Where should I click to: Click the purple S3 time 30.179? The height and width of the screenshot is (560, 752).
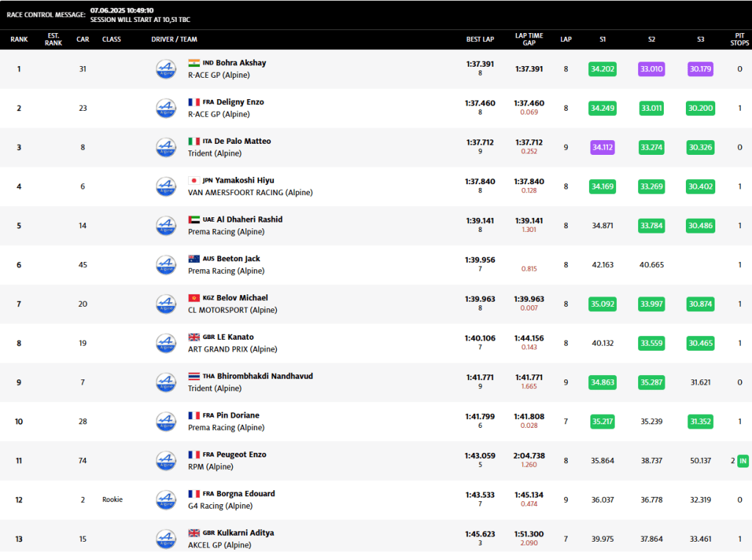(x=701, y=69)
